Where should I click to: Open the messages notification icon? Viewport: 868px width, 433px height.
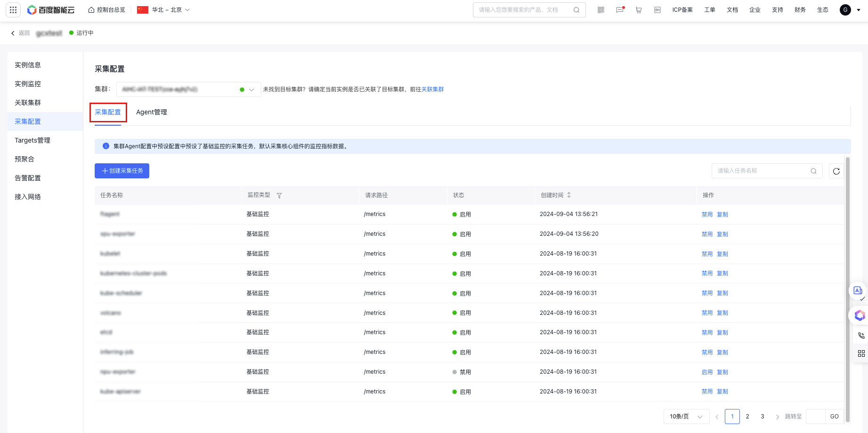point(620,10)
